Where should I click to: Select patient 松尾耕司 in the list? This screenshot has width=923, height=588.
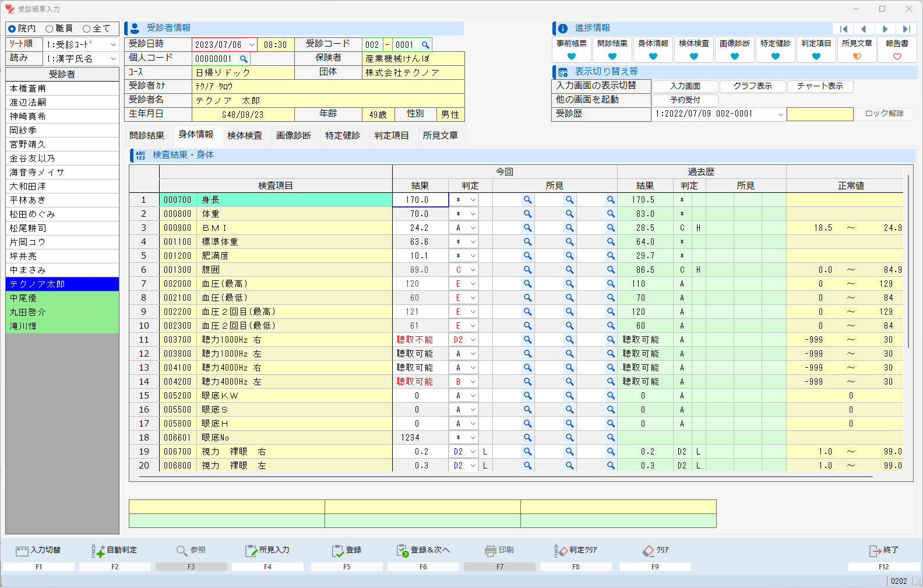click(x=28, y=228)
